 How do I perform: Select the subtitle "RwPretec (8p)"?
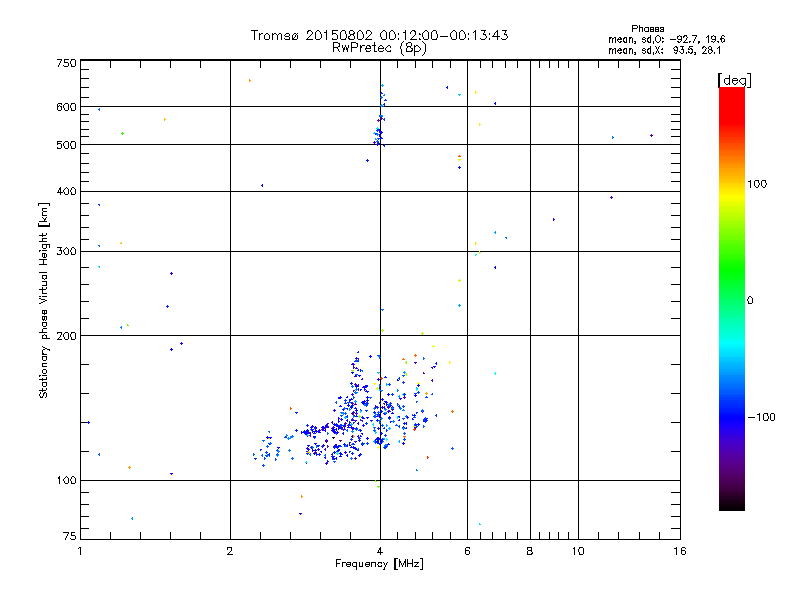click(x=379, y=48)
